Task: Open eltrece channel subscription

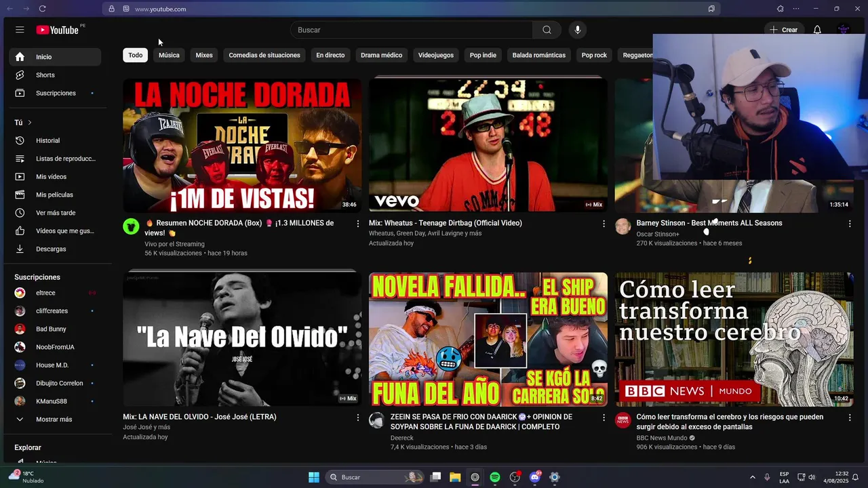Action: (55, 293)
